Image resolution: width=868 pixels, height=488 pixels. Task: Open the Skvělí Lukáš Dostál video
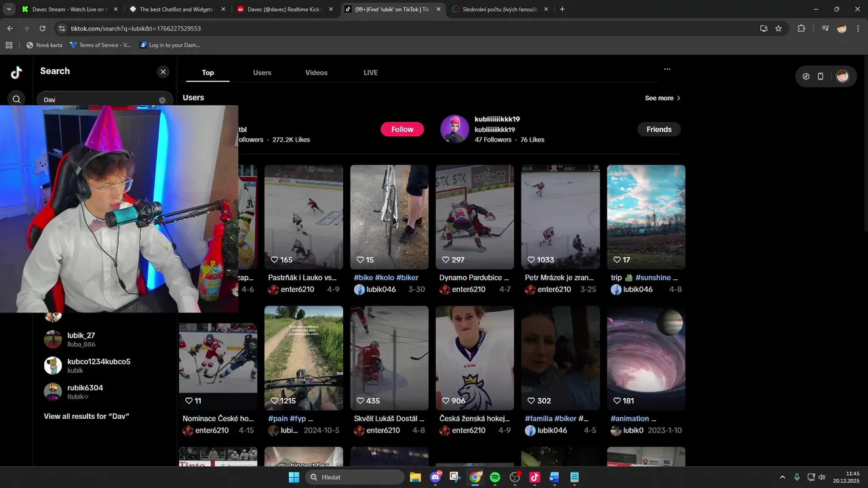pos(389,358)
